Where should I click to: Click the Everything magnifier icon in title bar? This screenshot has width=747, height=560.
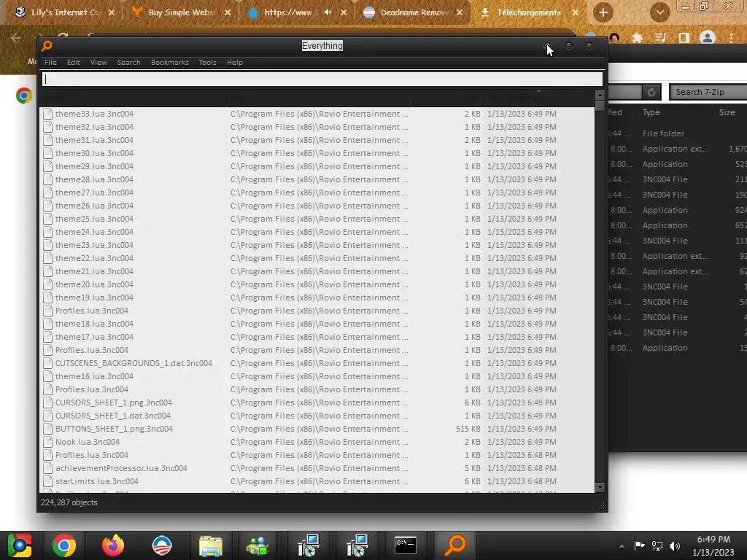click(x=47, y=46)
